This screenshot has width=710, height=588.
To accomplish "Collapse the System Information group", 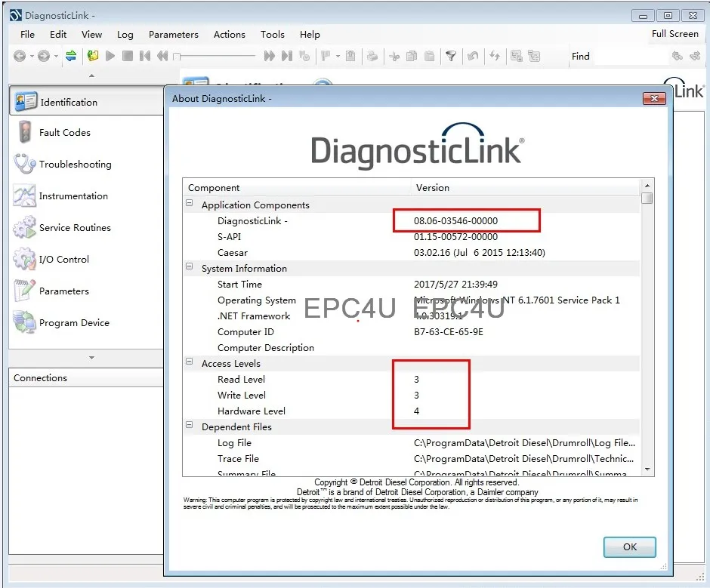I will coord(190,266).
